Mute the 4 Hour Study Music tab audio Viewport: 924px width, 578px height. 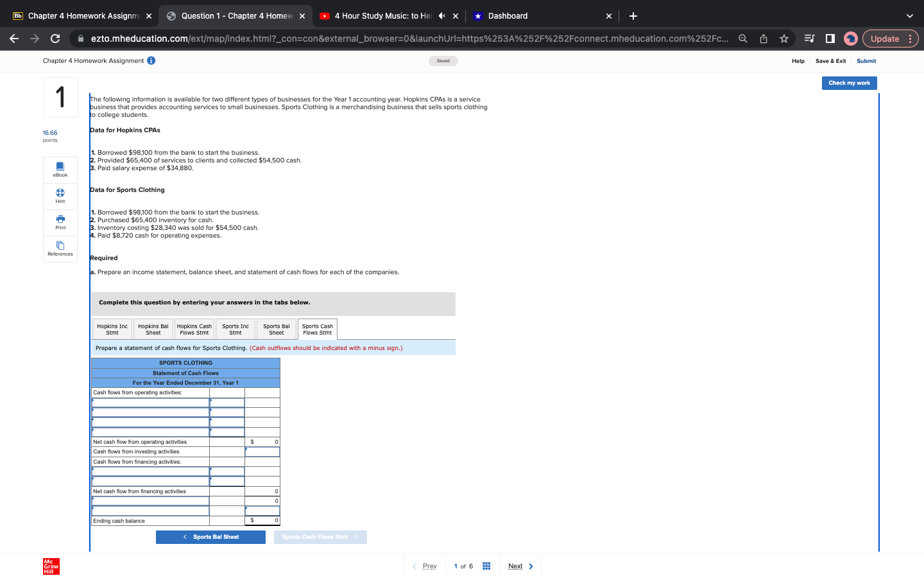coord(441,16)
